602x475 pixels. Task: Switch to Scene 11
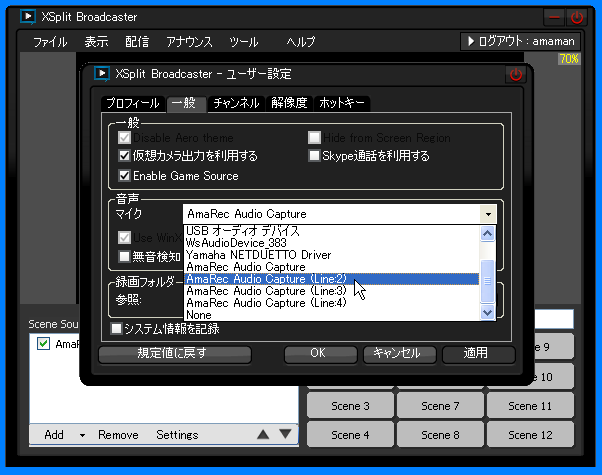tap(530, 406)
